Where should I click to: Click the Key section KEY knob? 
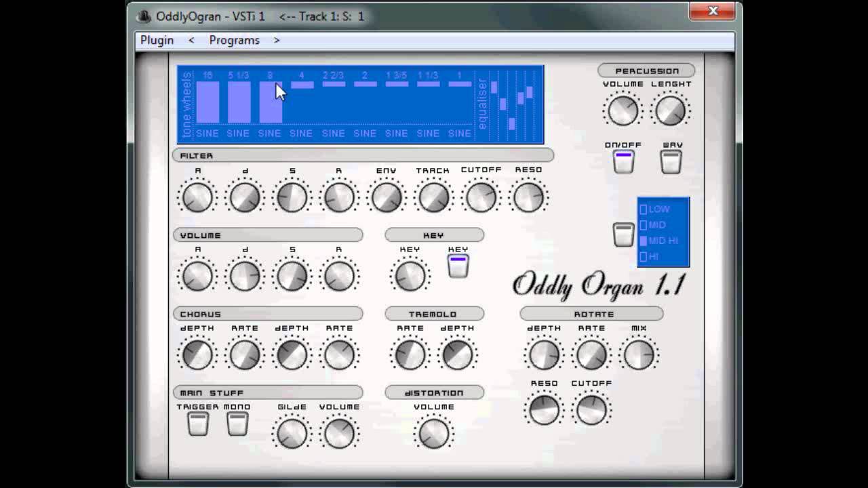click(410, 276)
